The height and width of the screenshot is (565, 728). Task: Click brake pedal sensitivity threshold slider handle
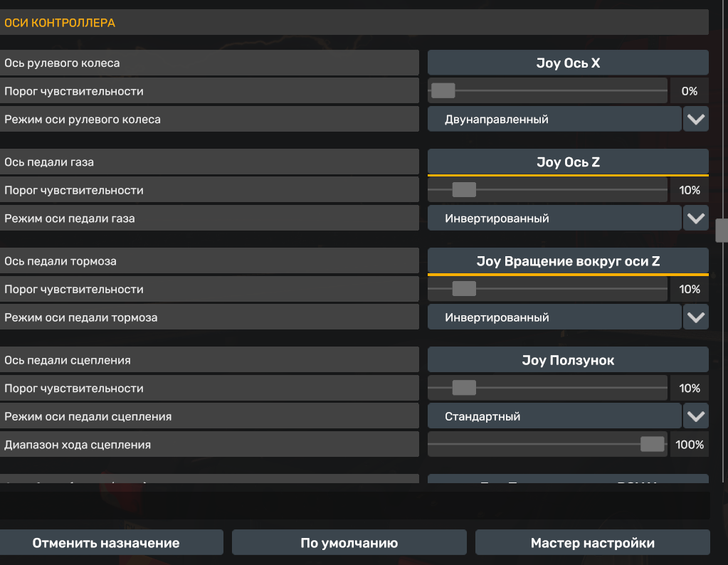pyautogui.click(x=464, y=289)
